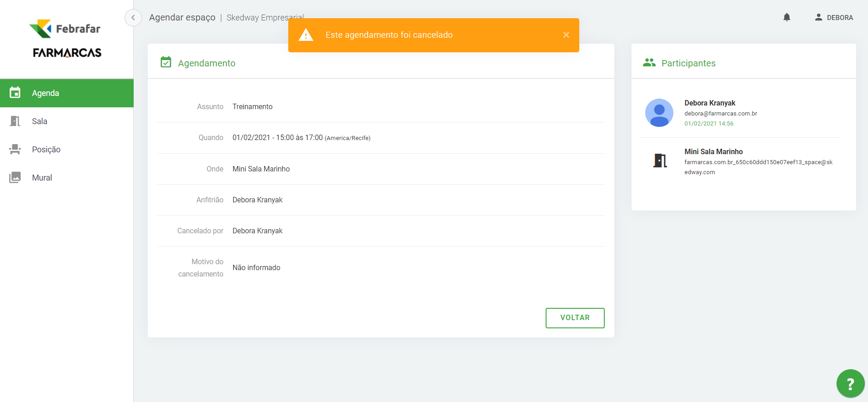
Task: Click Debora Kranyak's avatar in participants
Action: [659, 113]
